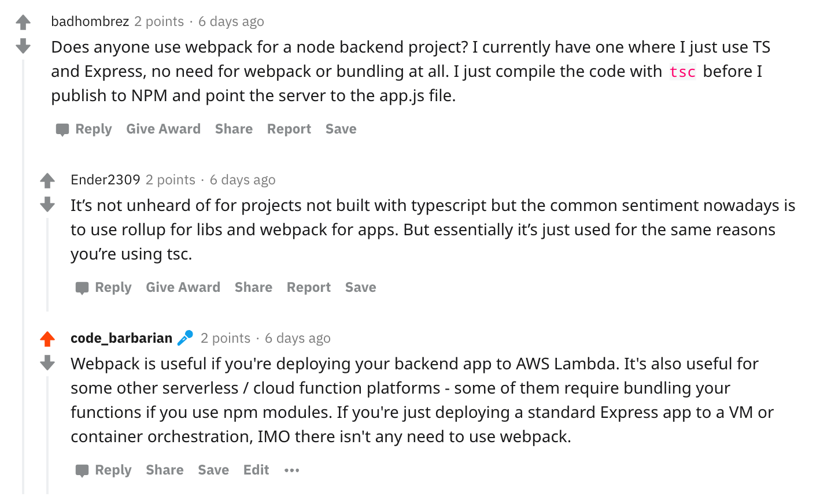Remove the upvote from code_barbarian's comment
This screenshot has width=820, height=504.
coord(47,338)
